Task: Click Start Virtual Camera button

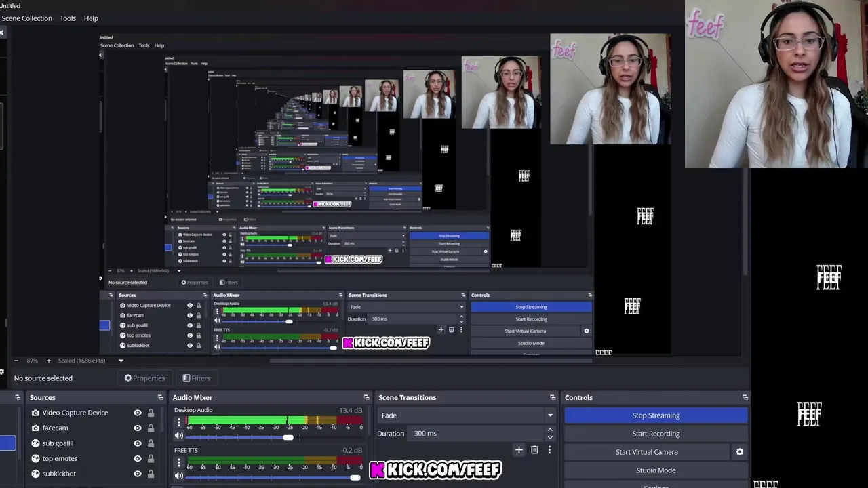Action: tap(647, 452)
